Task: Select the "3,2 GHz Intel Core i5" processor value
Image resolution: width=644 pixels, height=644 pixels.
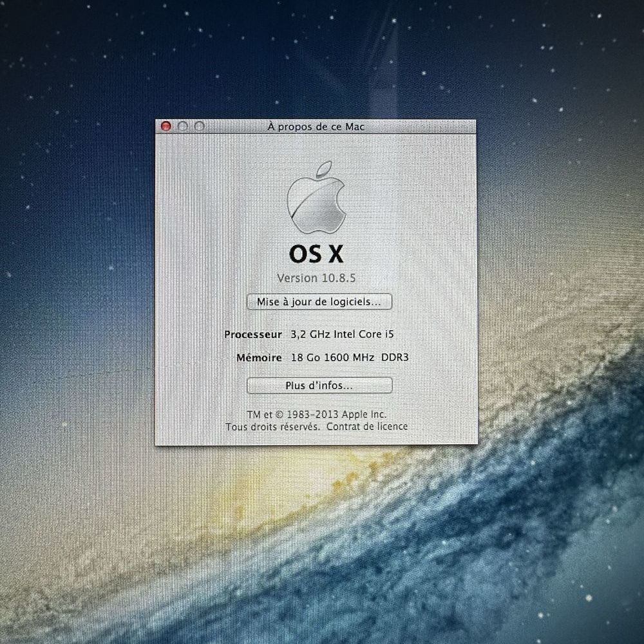Action: [x=342, y=334]
